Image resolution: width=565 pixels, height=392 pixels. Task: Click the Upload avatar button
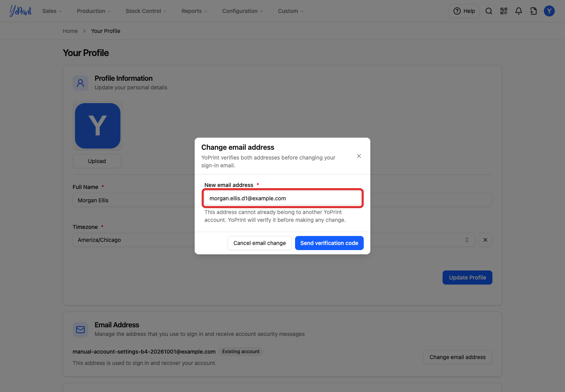[97, 161]
